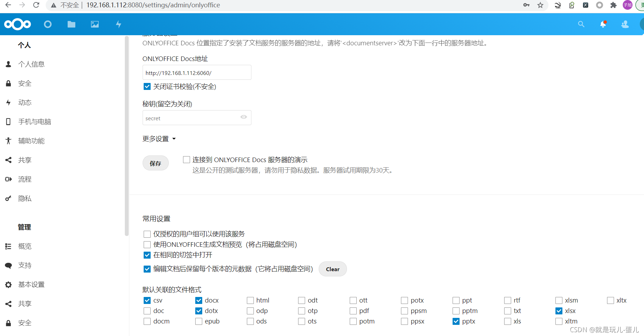Go back in browser history
This screenshot has width=644, height=336.
click(x=8, y=5)
